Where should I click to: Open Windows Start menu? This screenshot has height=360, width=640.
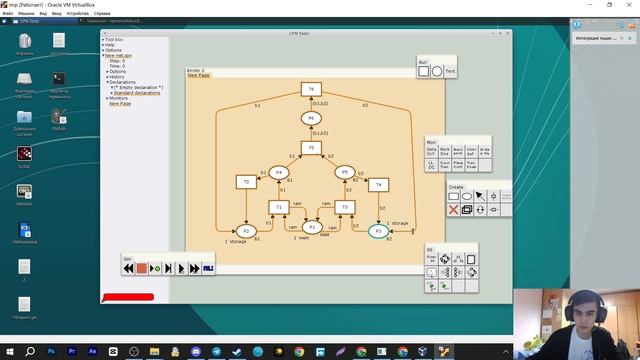[10, 351]
